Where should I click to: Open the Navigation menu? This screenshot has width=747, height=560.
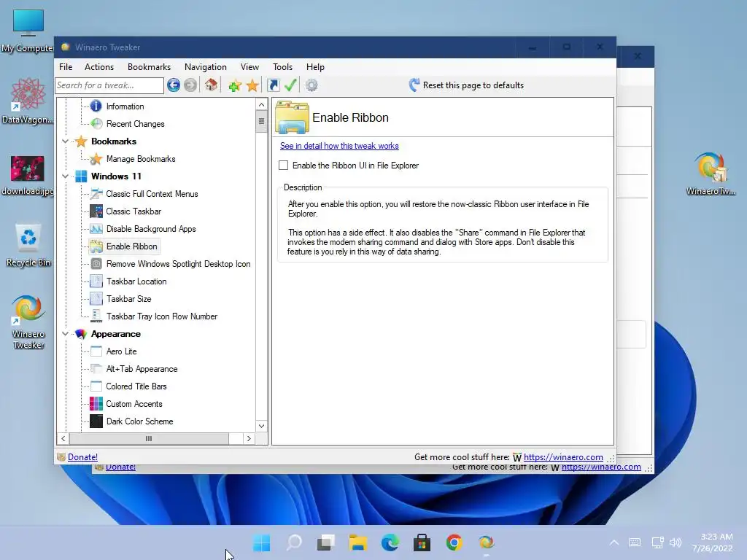click(x=205, y=66)
